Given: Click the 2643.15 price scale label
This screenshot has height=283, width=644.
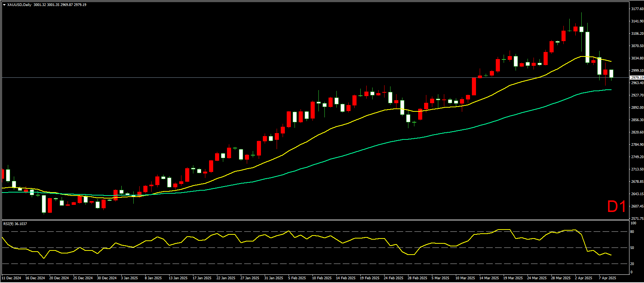Looking at the screenshot, I should [x=637, y=194].
